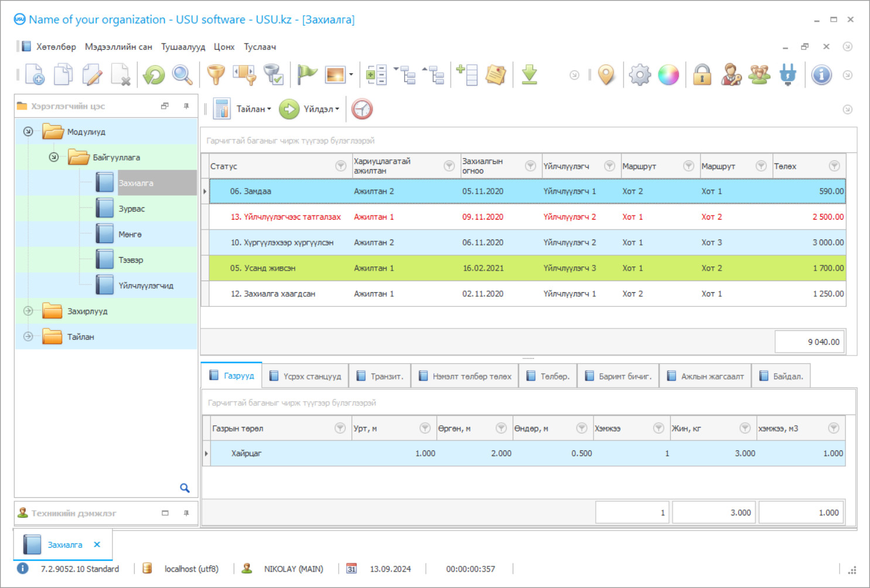Expand the Тайлан tree node

[28, 337]
